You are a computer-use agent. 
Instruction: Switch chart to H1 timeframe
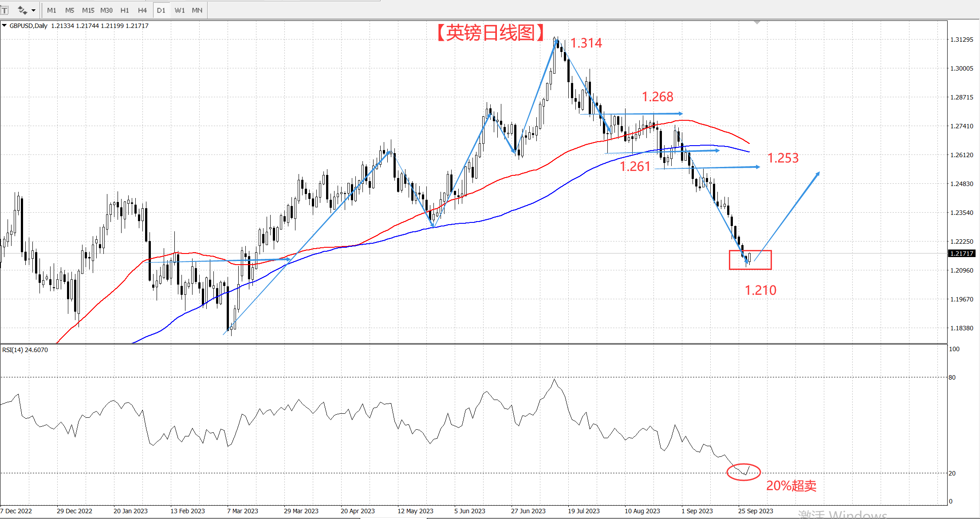(x=125, y=10)
